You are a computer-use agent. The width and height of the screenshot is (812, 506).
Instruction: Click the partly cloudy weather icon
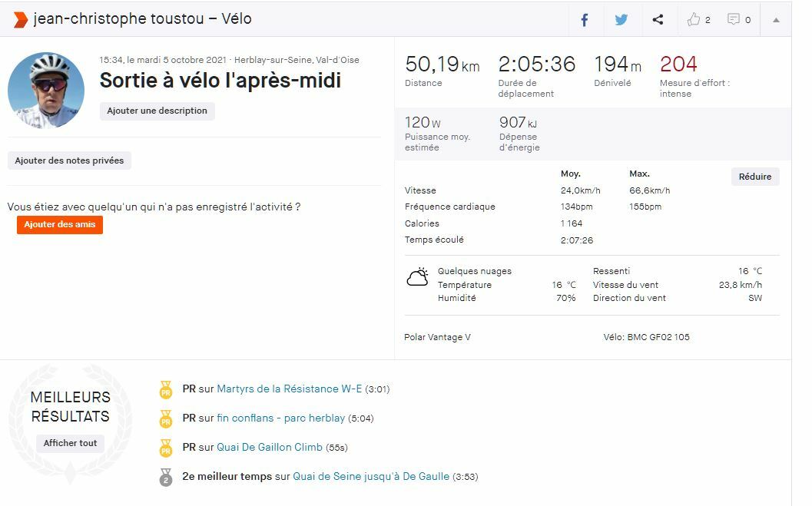click(417, 277)
